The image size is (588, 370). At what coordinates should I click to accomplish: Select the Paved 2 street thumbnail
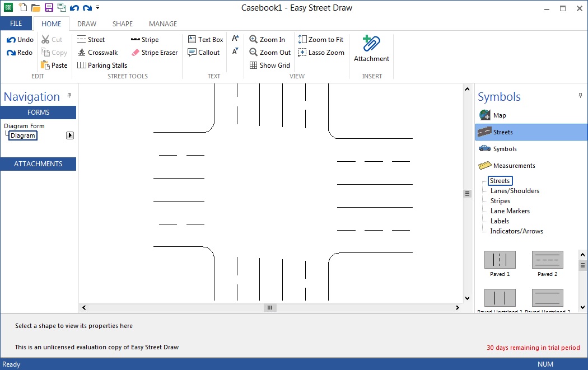click(547, 260)
